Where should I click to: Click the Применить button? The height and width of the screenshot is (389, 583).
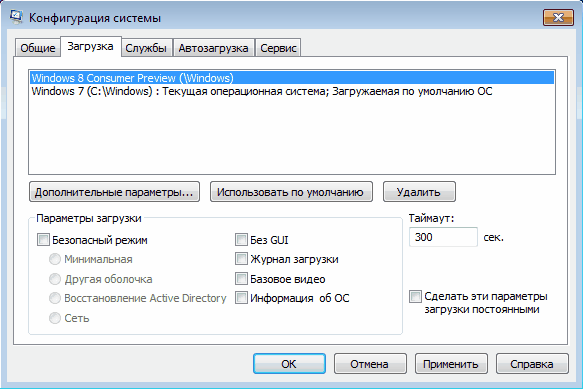pos(451,364)
